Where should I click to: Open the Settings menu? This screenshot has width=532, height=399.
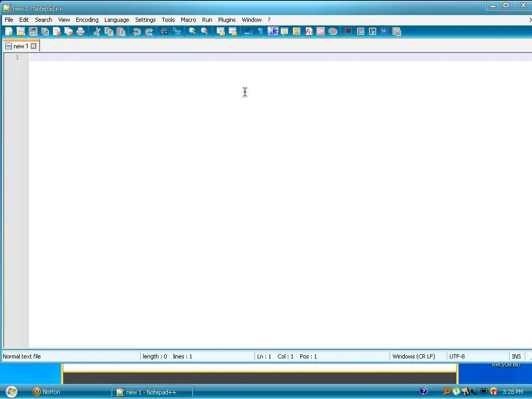pyautogui.click(x=145, y=20)
